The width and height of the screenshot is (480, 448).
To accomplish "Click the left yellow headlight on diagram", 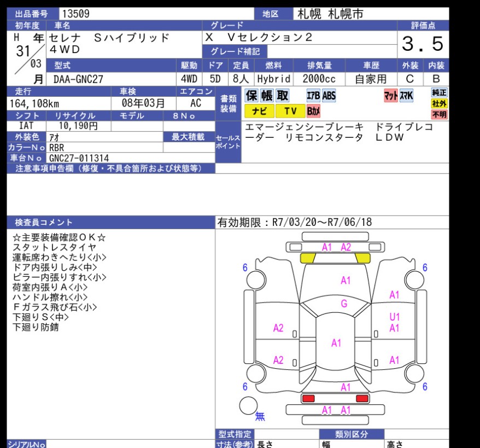I will (x=308, y=258).
